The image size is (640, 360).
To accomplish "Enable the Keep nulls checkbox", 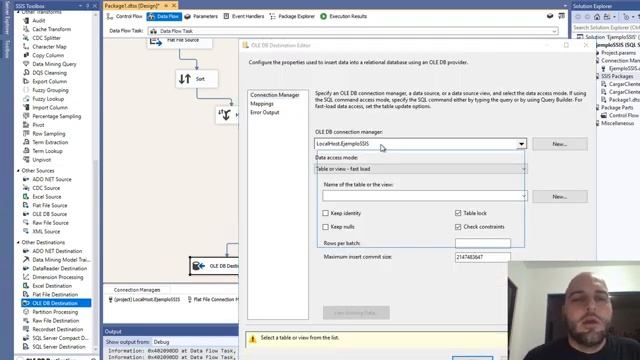I will (325, 227).
